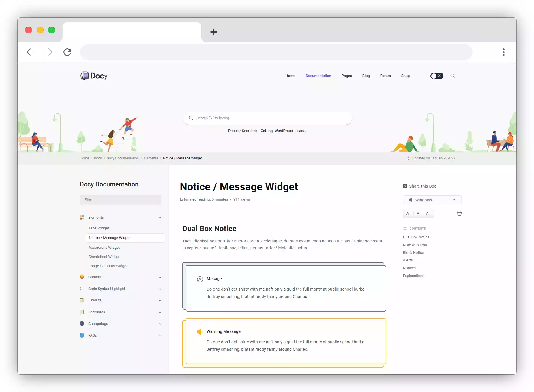Focus the main search field
This screenshot has height=392, width=534.
pos(267,118)
